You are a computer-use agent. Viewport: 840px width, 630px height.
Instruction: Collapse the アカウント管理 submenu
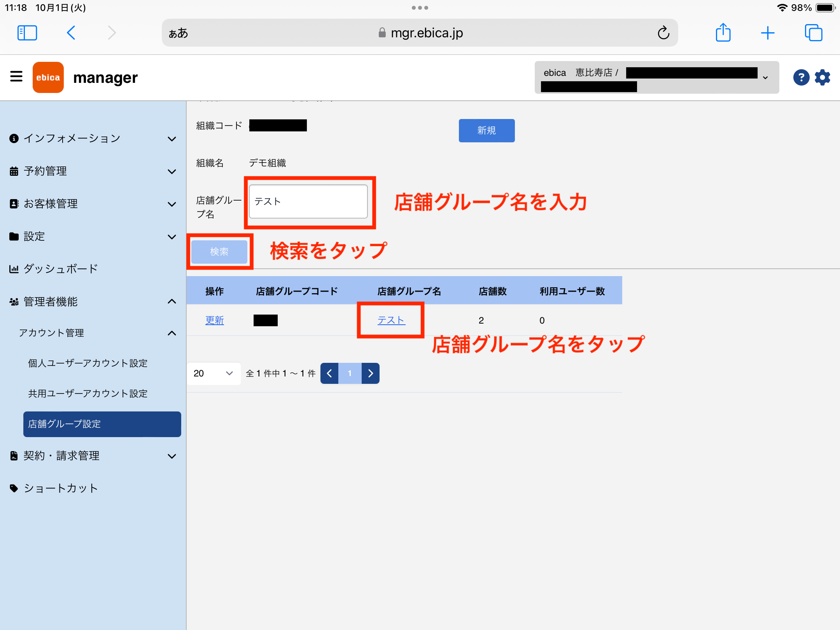tap(97, 333)
